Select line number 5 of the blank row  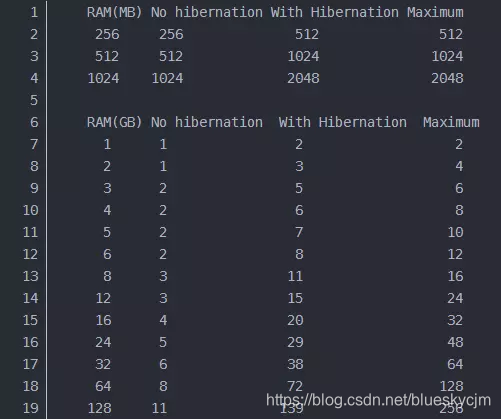pyautogui.click(x=34, y=100)
